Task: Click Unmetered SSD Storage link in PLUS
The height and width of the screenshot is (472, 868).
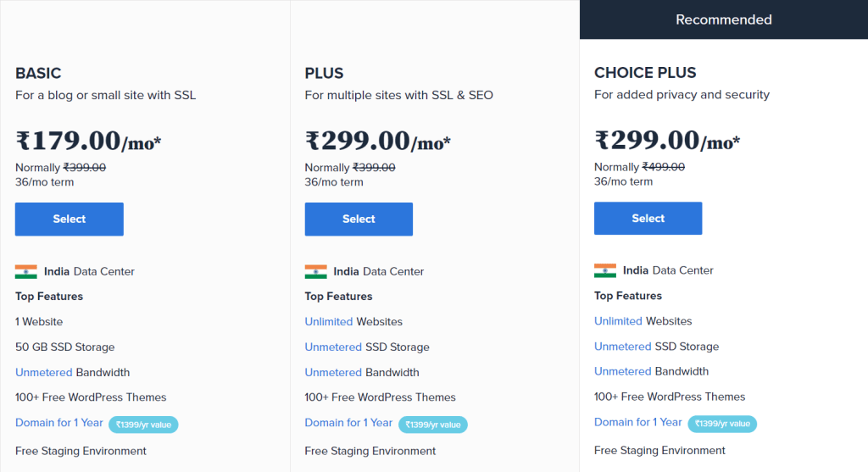Action: (x=334, y=347)
